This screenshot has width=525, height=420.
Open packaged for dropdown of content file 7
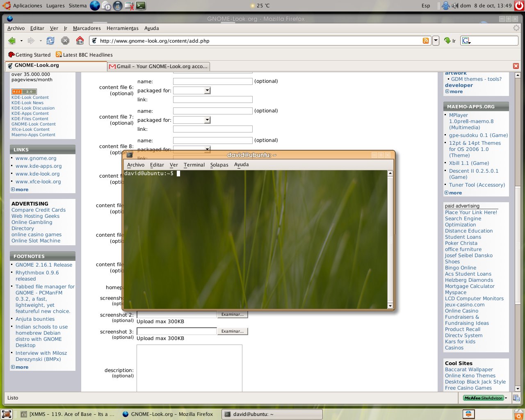click(x=207, y=120)
